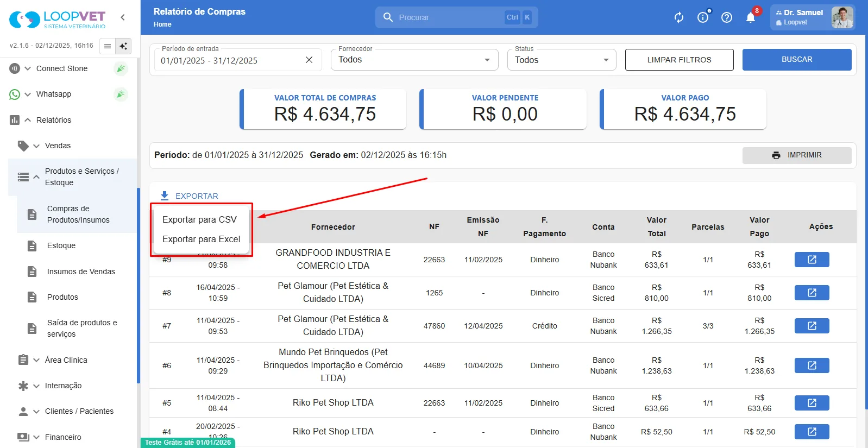Open the Fornecedor dropdown
868x448 pixels.
[414, 60]
